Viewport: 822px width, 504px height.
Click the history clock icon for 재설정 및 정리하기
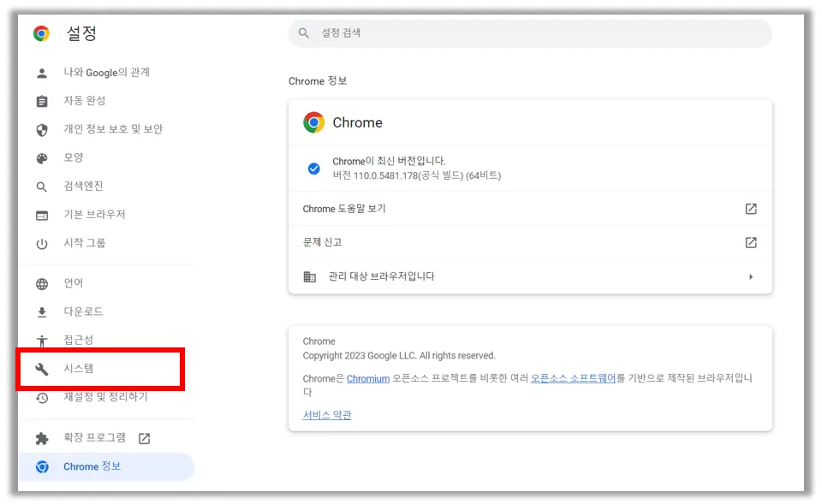pos(42,398)
